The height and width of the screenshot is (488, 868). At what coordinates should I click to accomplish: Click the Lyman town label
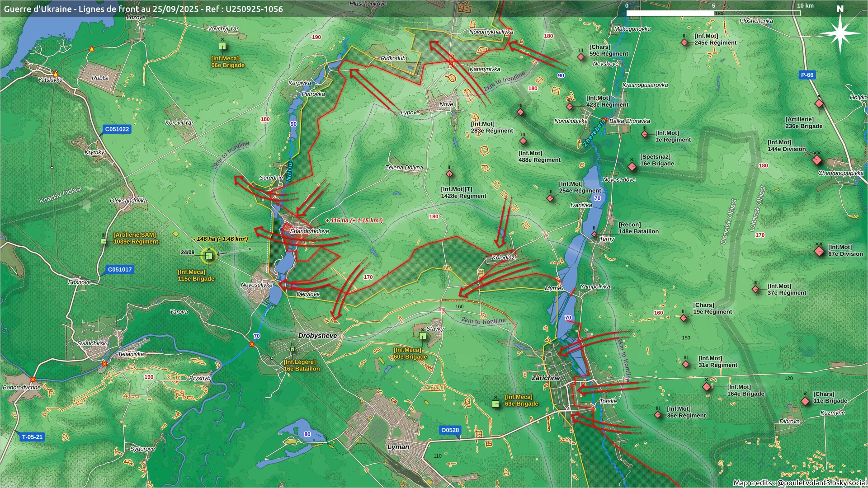[398, 447]
